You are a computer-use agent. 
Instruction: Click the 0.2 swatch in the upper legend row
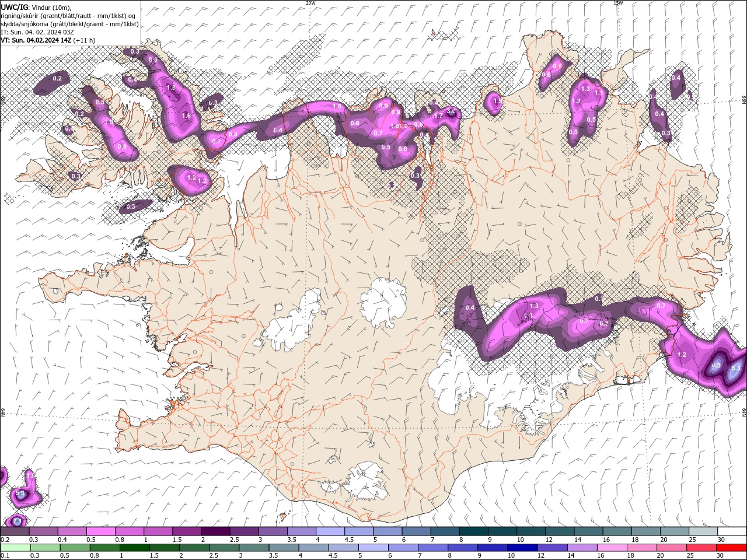point(15,531)
